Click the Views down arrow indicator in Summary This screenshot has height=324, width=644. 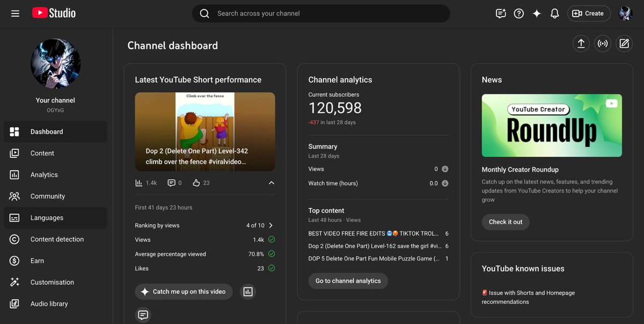(445, 169)
